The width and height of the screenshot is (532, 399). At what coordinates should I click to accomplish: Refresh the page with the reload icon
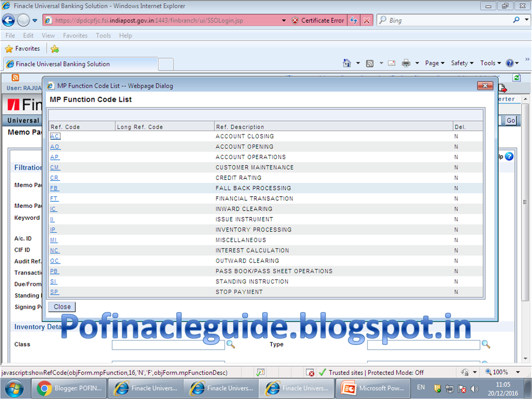(353, 20)
